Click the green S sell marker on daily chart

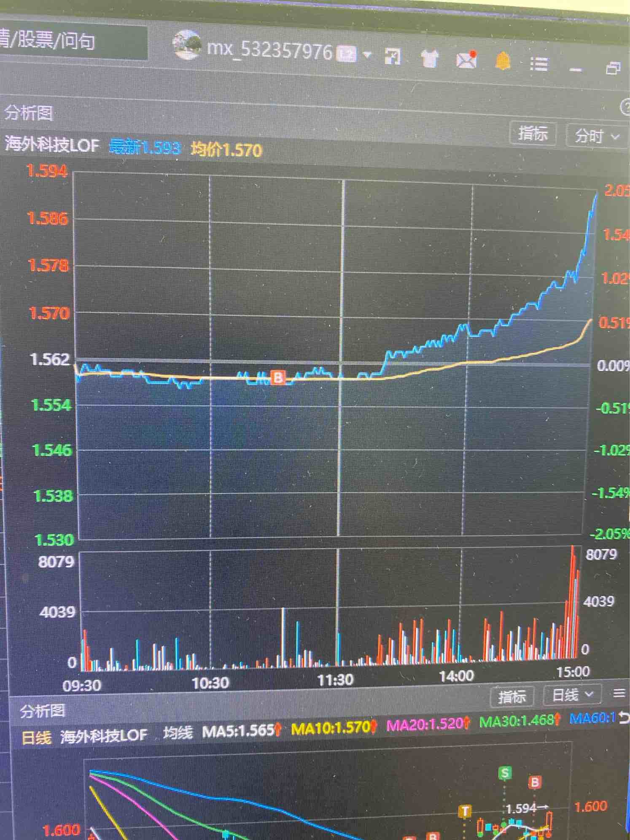coord(505,772)
